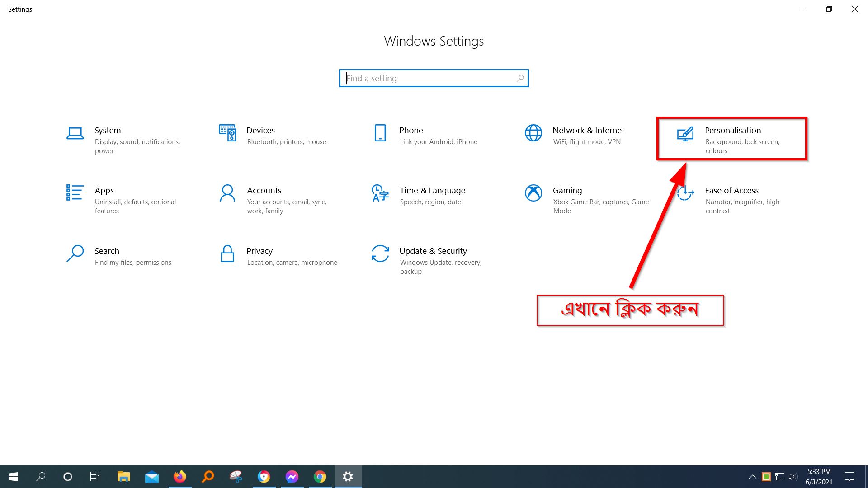Screen dimensions: 868x488
Task: Open the Privacy padlock icon
Action: [x=227, y=253]
